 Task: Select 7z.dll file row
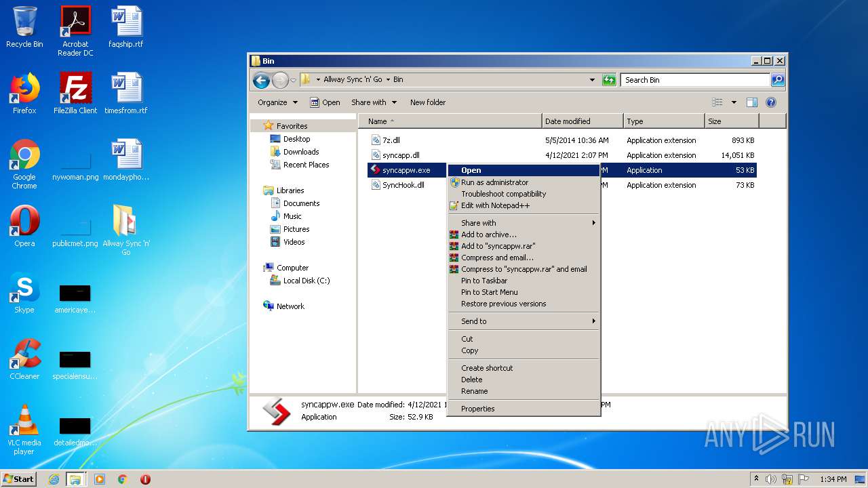click(561, 140)
